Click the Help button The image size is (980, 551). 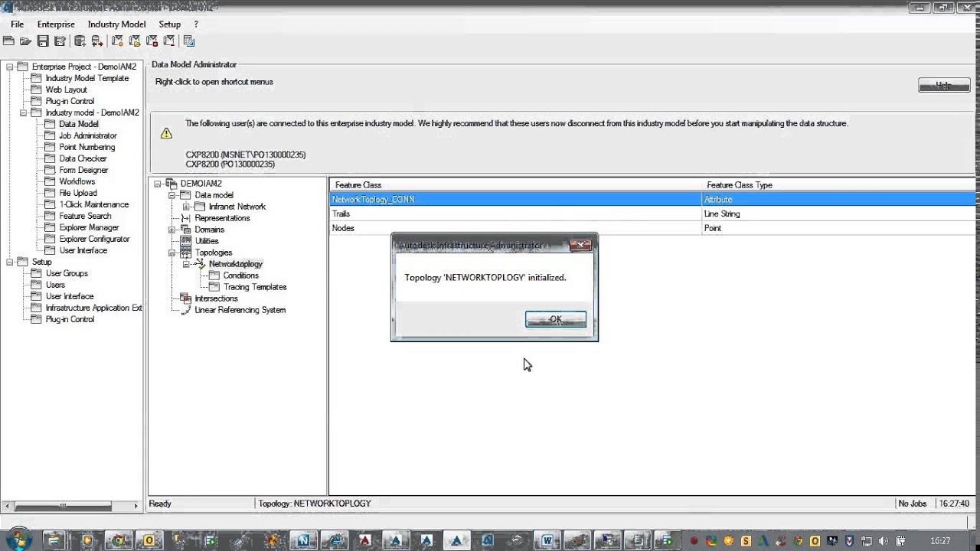click(x=944, y=86)
